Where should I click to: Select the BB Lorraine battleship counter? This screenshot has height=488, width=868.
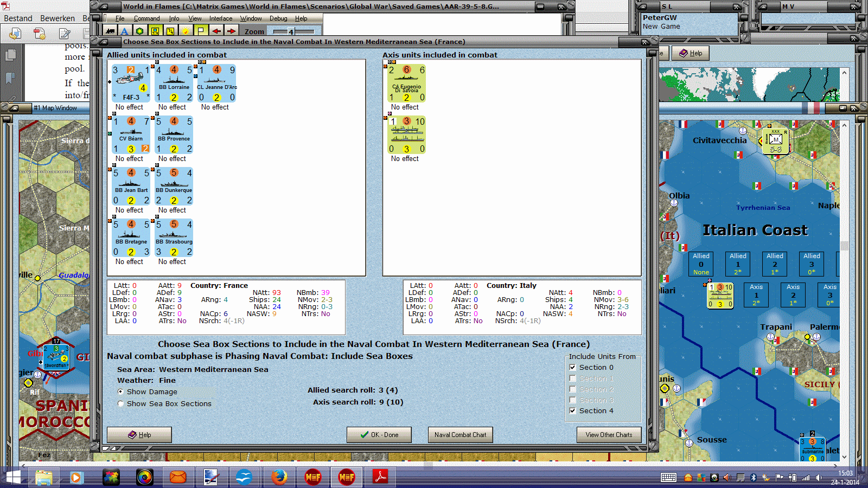click(x=174, y=84)
